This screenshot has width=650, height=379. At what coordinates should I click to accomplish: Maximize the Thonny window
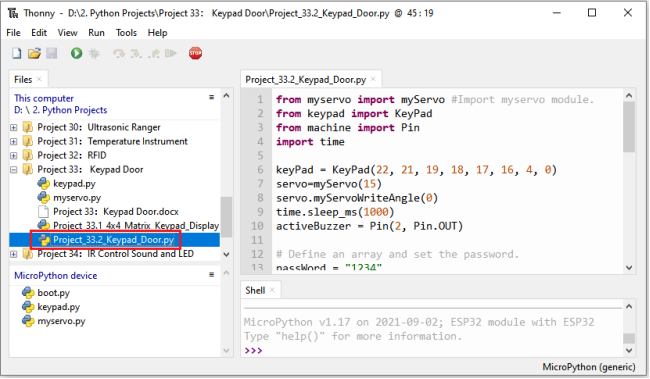tap(592, 13)
